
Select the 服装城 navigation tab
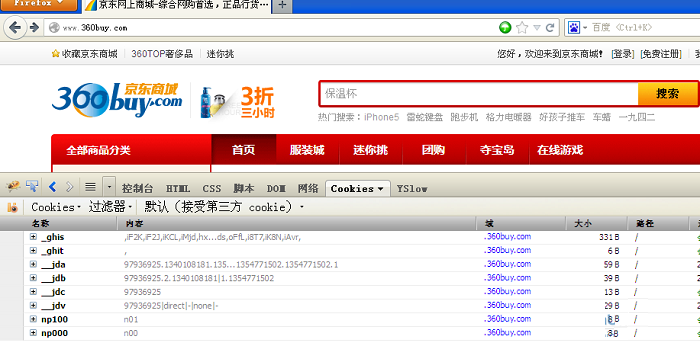point(307,150)
